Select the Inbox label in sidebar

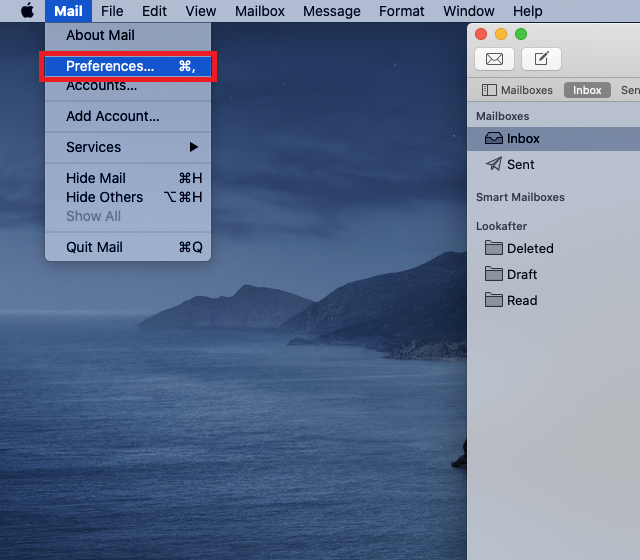pos(523,138)
